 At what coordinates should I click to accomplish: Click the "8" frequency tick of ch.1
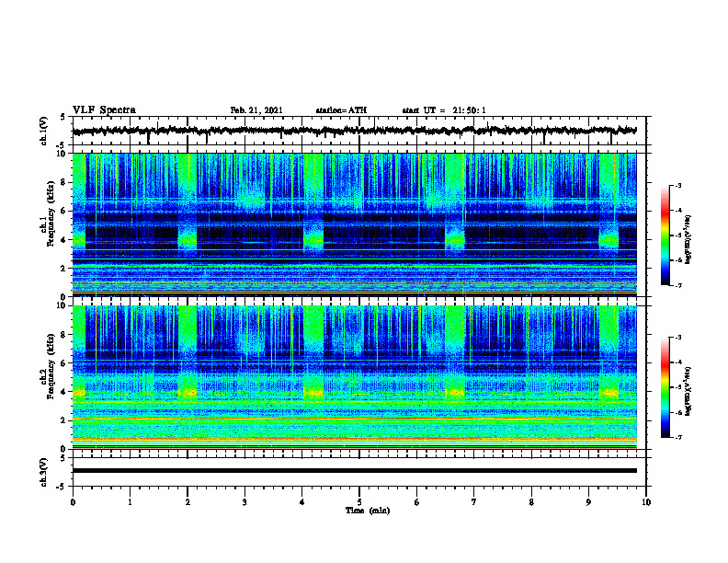click(x=64, y=182)
